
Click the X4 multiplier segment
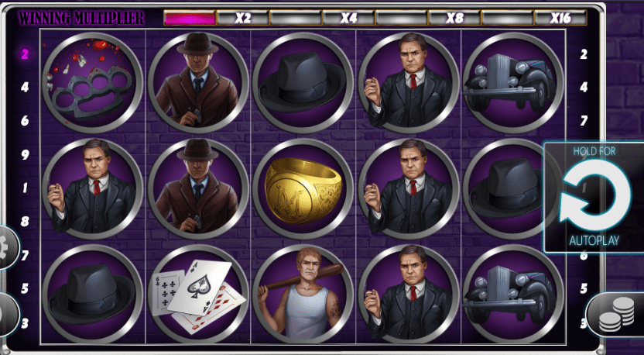348,18
